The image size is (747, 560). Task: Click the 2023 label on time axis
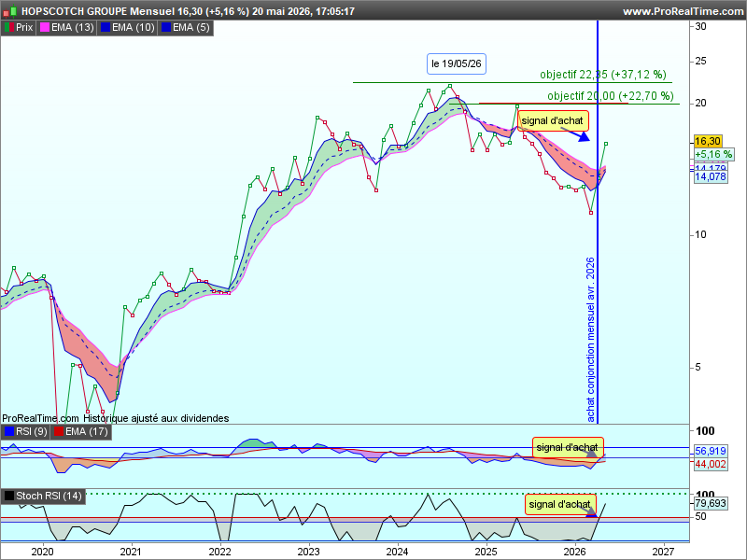click(309, 552)
